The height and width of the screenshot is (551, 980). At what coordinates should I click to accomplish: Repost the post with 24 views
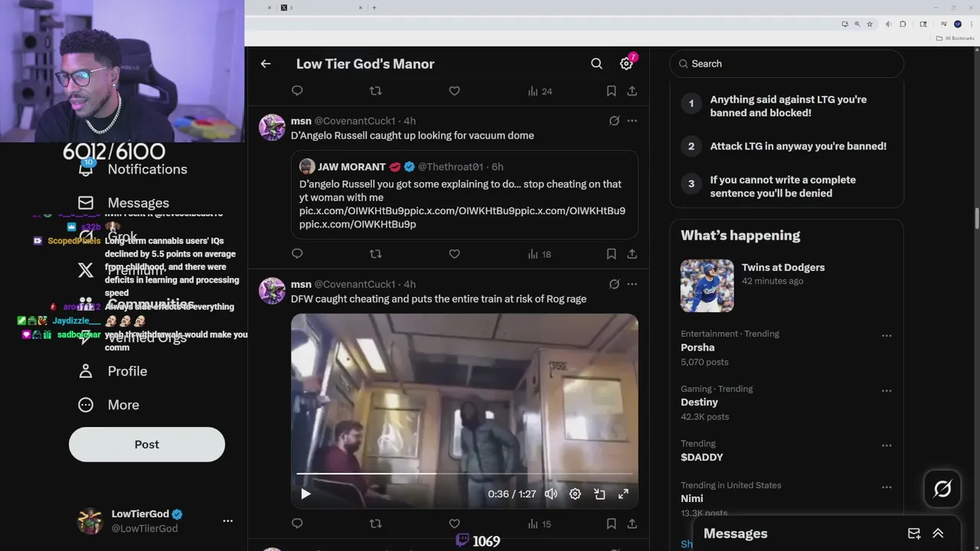[x=375, y=90]
